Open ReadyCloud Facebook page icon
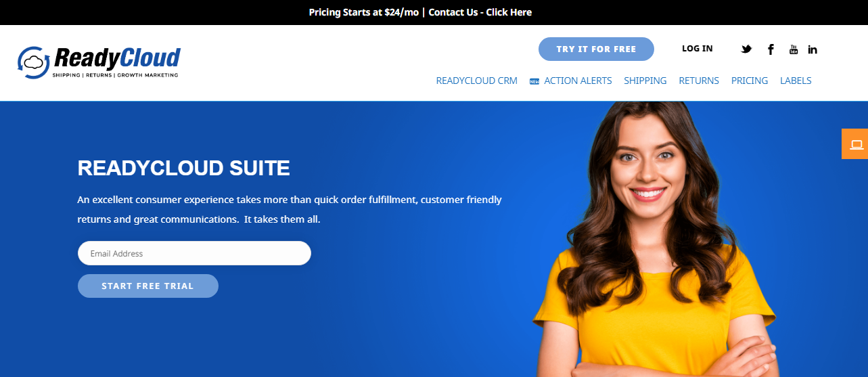The image size is (868, 377). pyautogui.click(x=771, y=49)
